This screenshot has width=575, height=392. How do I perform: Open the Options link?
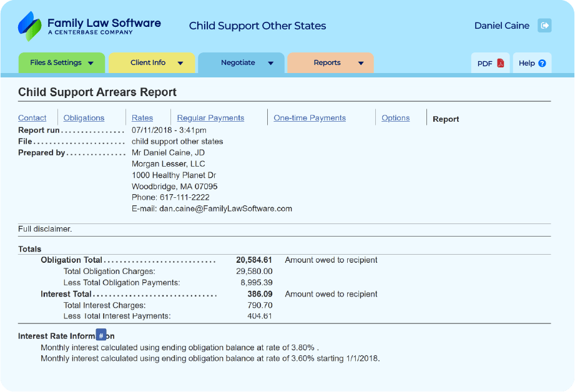coord(396,118)
